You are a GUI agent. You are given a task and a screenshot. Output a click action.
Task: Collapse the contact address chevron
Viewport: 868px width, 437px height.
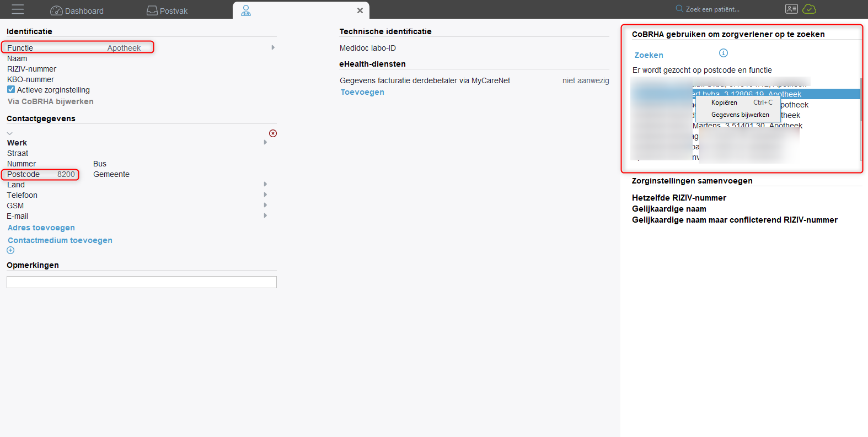click(x=9, y=133)
